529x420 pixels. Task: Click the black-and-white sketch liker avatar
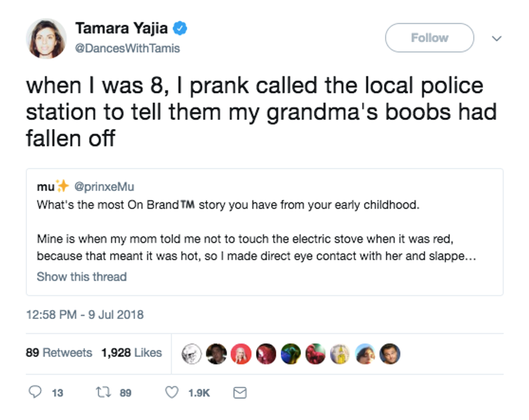pyautogui.click(x=191, y=354)
